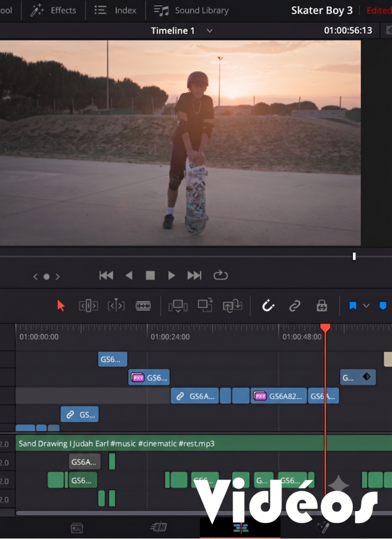The width and height of the screenshot is (392, 539).
Task: Select the Sand Drawing music audio clip
Action: 204,443
